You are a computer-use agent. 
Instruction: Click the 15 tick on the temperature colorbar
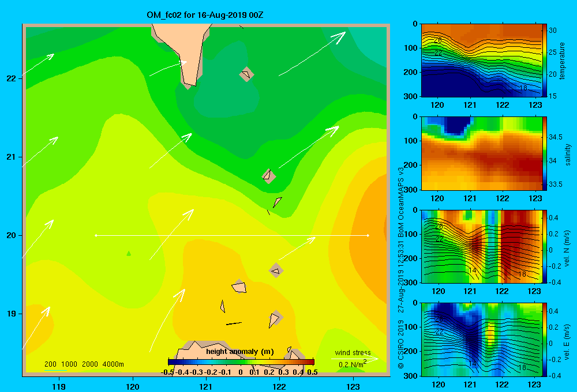point(553,96)
